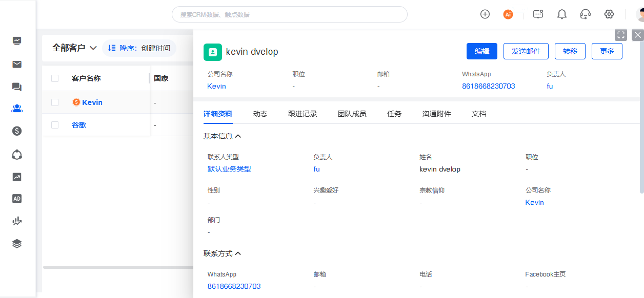Click the 国家 column header
Screen dimensions: 644x298
161,78
